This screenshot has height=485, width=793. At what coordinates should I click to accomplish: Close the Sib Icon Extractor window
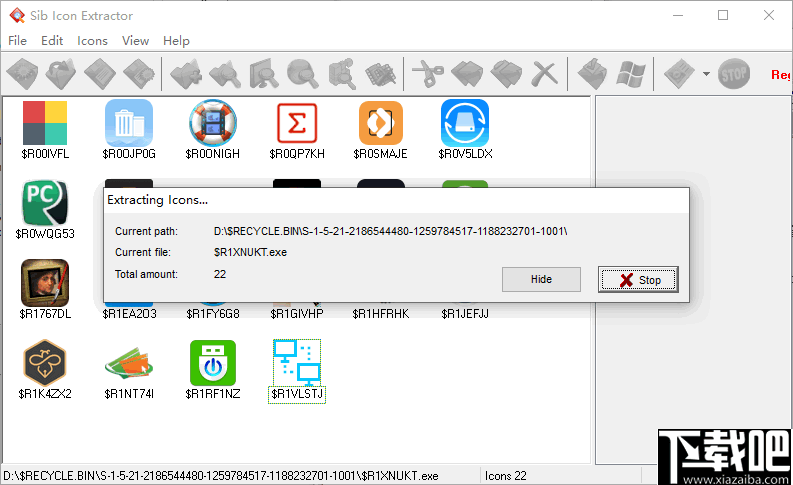point(769,15)
